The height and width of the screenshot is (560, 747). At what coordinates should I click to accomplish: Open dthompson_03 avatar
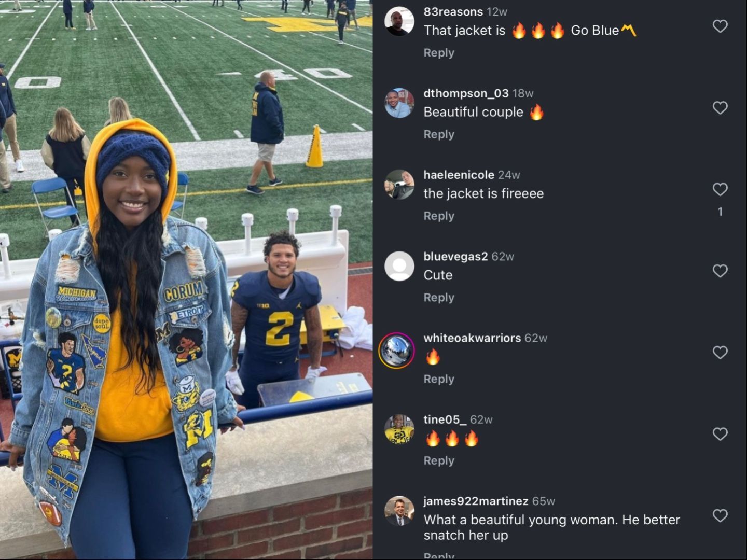(x=399, y=103)
